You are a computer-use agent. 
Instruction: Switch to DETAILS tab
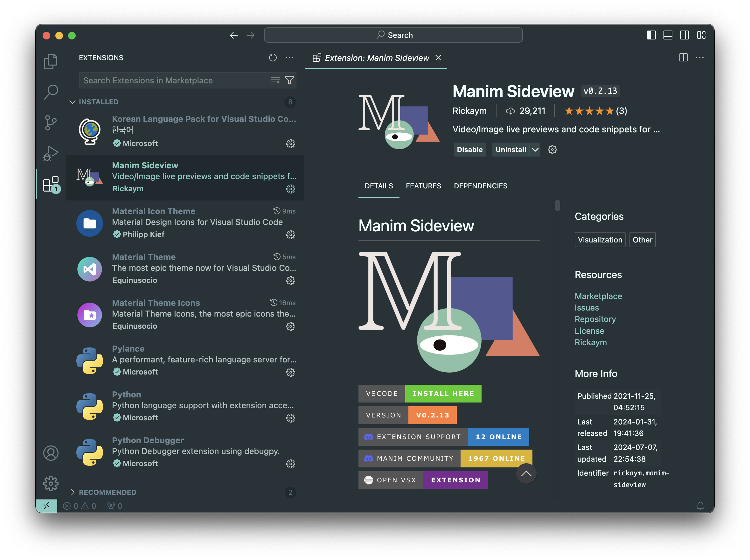pyautogui.click(x=378, y=186)
